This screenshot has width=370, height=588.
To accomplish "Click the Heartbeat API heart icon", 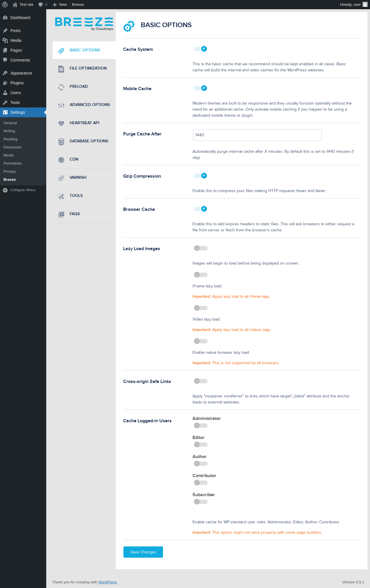I will point(61,123).
